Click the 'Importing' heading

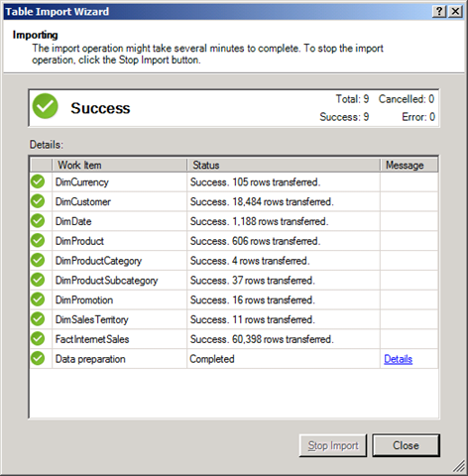click(x=35, y=35)
